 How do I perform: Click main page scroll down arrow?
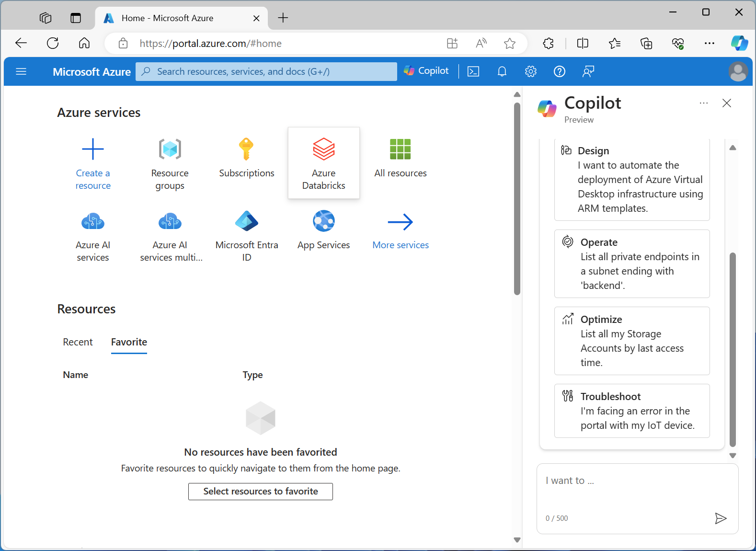517,540
